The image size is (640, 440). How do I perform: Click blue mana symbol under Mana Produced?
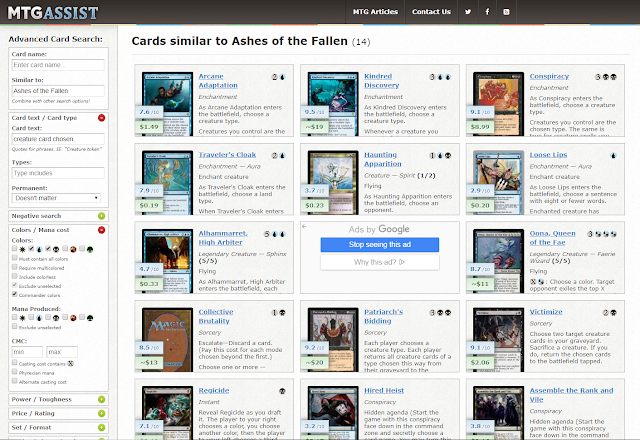pos(39,318)
